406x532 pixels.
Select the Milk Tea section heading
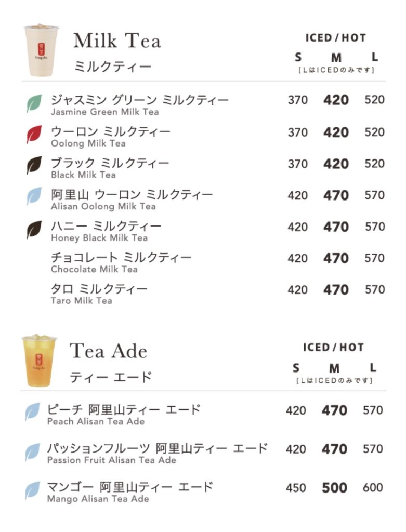coord(117,41)
